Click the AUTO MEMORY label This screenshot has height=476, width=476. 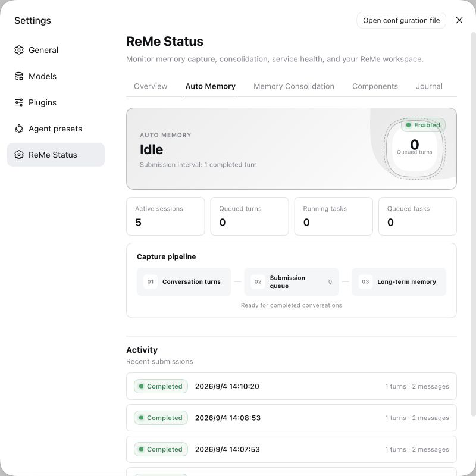click(x=165, y=135)
